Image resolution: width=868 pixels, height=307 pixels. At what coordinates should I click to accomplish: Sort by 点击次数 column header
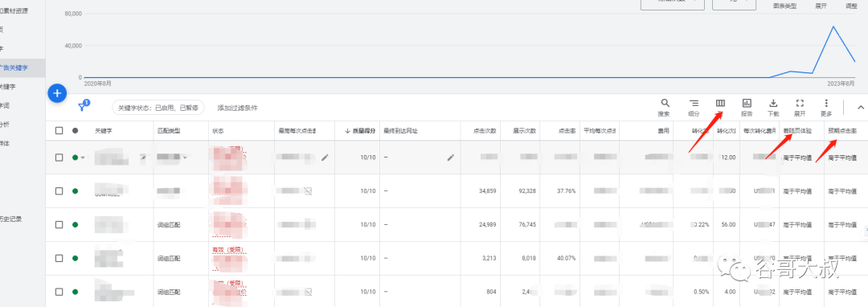click(x=485, y=131)
